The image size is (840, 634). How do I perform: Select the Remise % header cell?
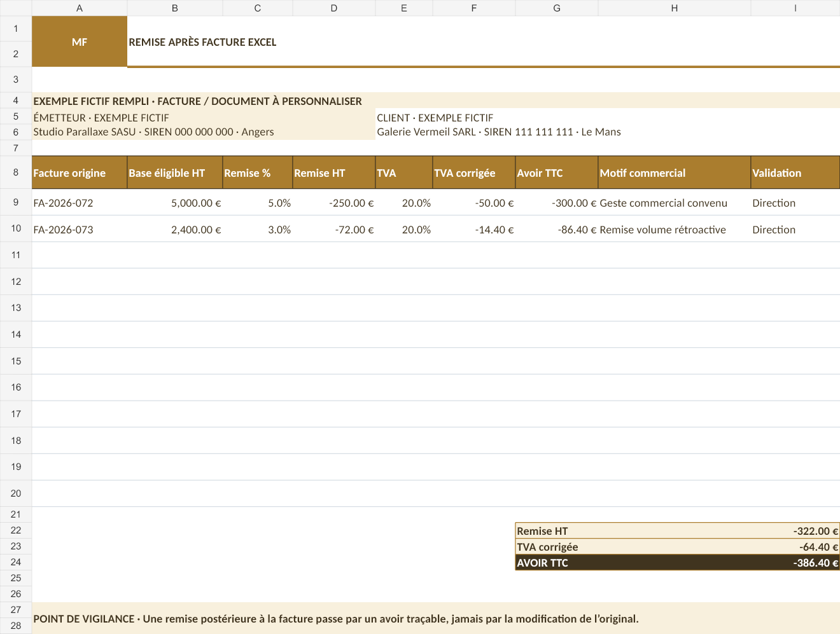pos(258,172)
